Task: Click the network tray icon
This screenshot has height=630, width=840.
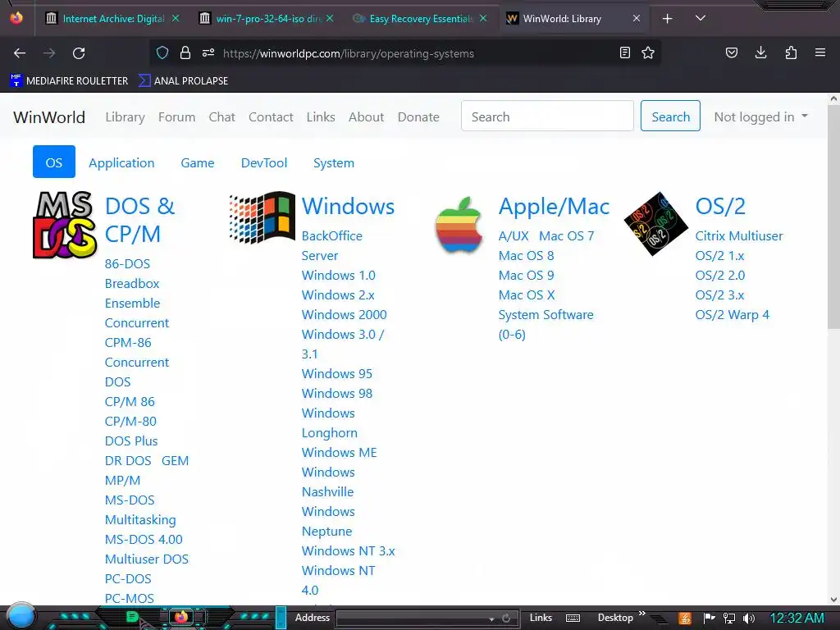Action: click(x=728, y=619)
